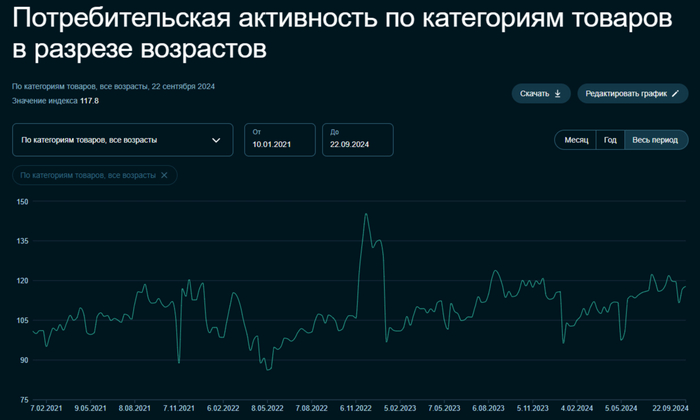
Task: Click the download arrow icon beside Скачать
Action: (557, 94)
